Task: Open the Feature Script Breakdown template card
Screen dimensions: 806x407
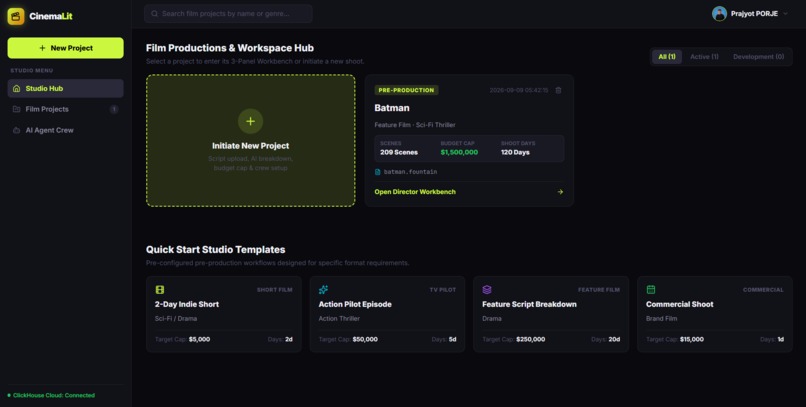Action: [551, 314]
